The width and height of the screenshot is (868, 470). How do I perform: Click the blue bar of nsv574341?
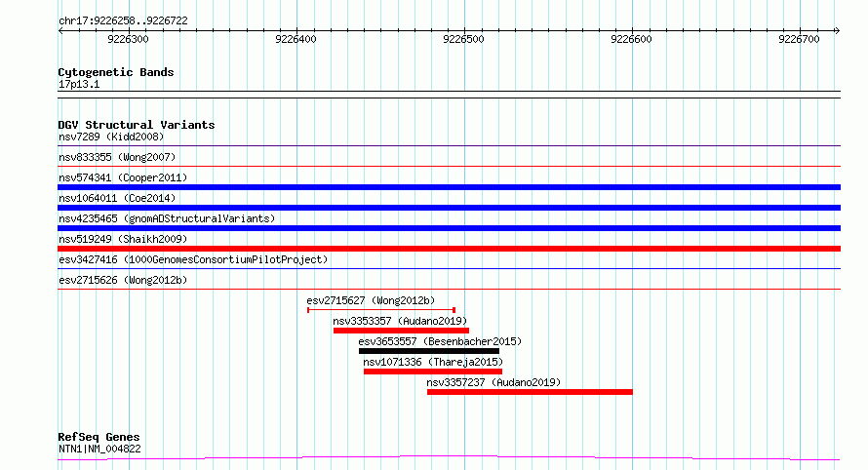click(x=449, y=187)
